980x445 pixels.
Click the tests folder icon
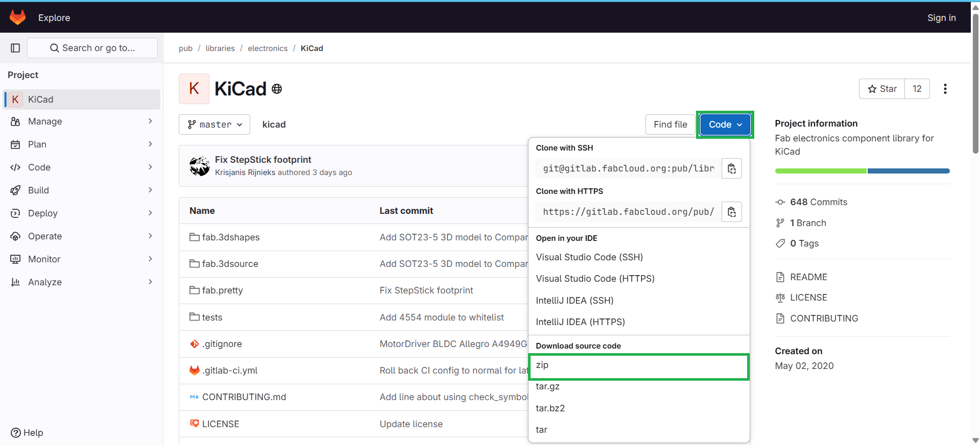(194, 317)
